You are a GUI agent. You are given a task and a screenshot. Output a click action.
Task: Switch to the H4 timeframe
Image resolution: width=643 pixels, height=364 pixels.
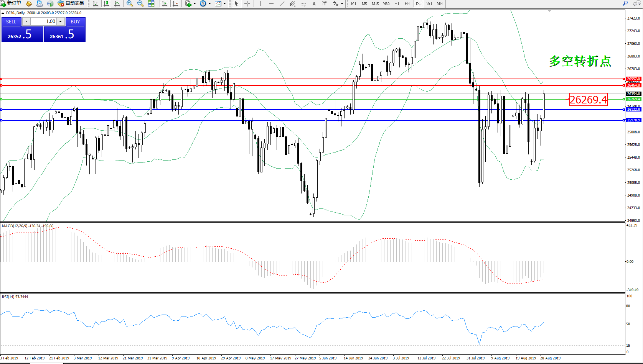click(x=407, y=3)
